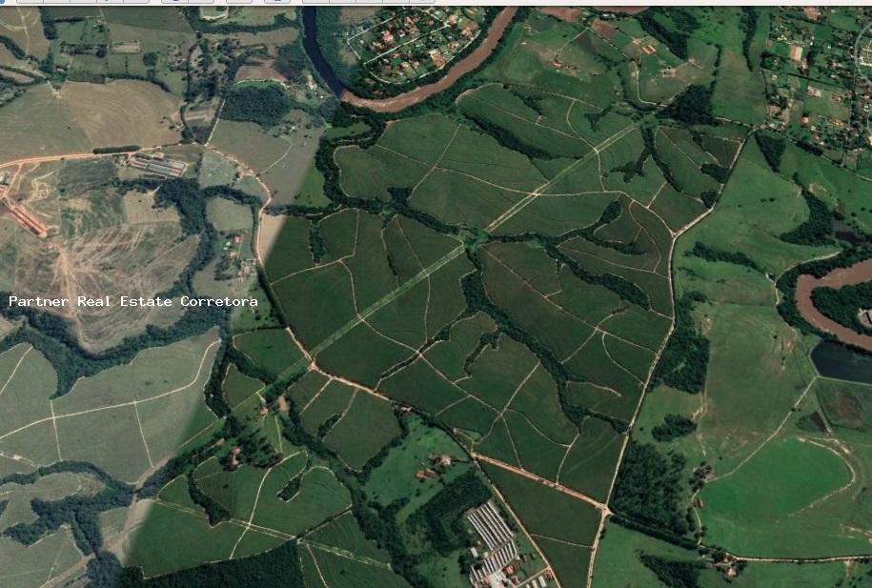Click the leftmost button in the top toolbar

30,2
